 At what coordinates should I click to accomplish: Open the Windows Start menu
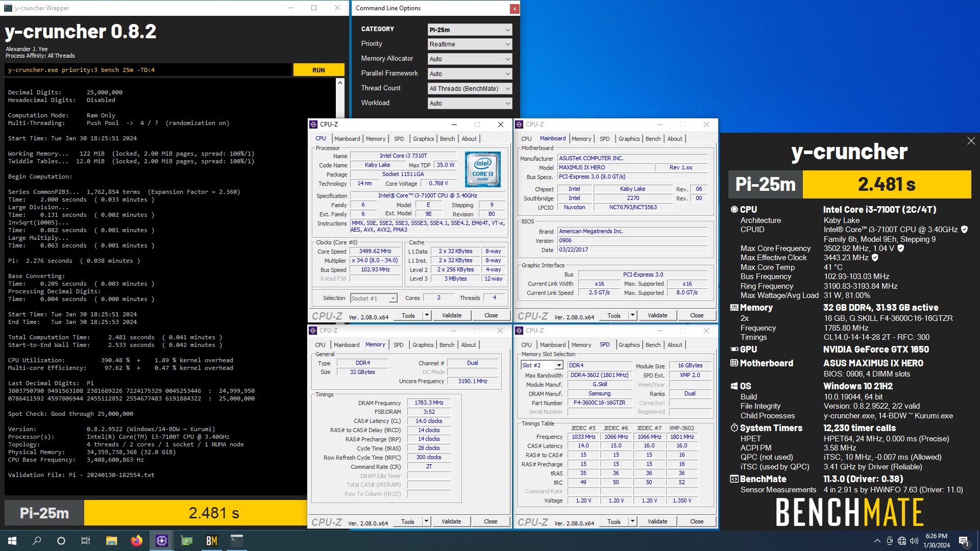click(12, 541)
